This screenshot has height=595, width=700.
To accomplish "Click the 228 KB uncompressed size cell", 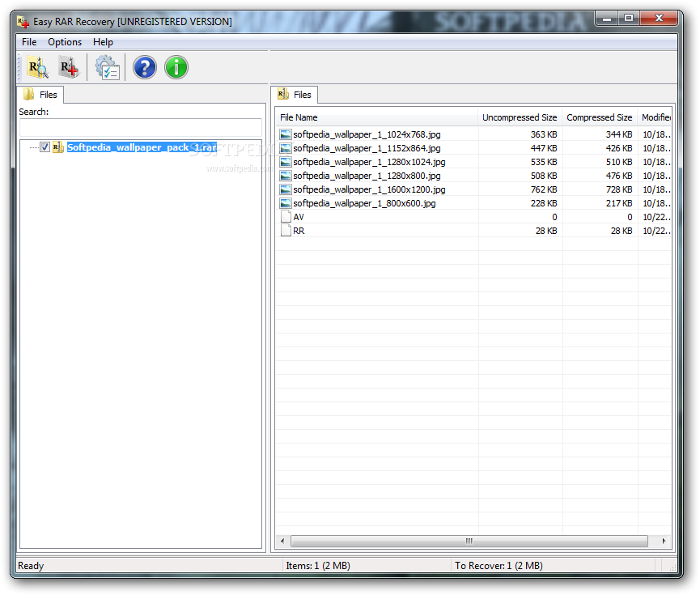I will (544, 203).
